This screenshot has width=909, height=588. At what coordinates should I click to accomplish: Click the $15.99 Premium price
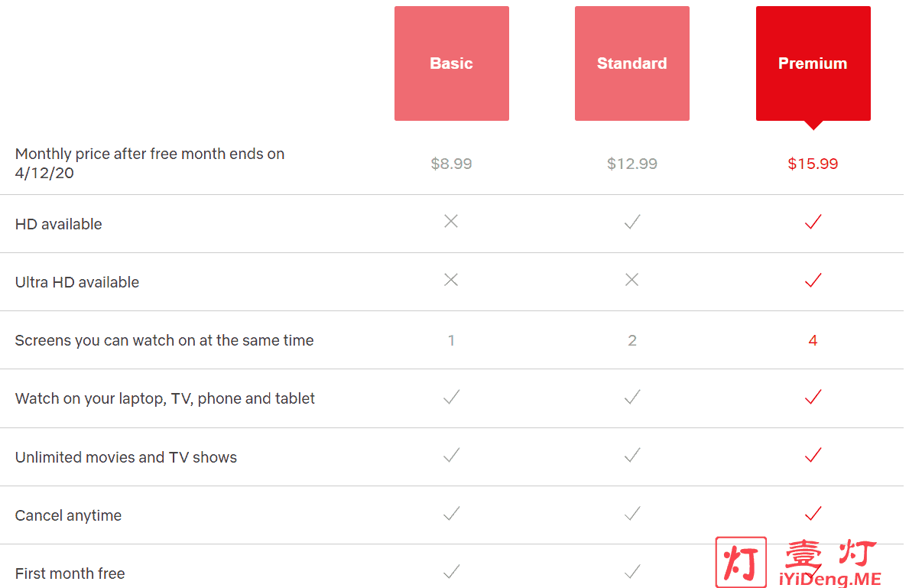(813, 164)
